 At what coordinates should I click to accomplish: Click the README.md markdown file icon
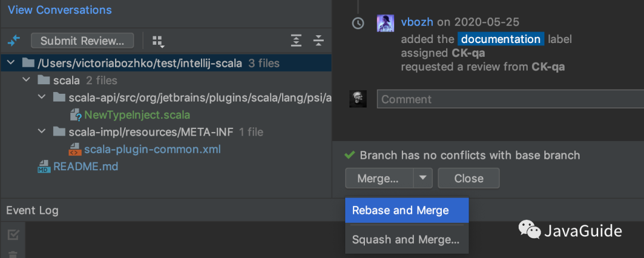coord(44,167)
